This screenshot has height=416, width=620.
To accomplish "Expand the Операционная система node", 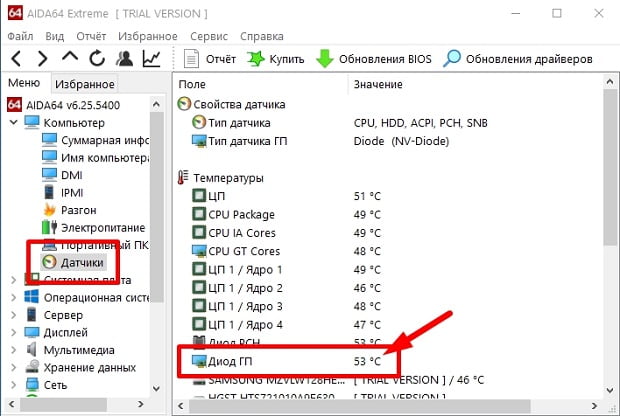I will (x=14, y=297).
